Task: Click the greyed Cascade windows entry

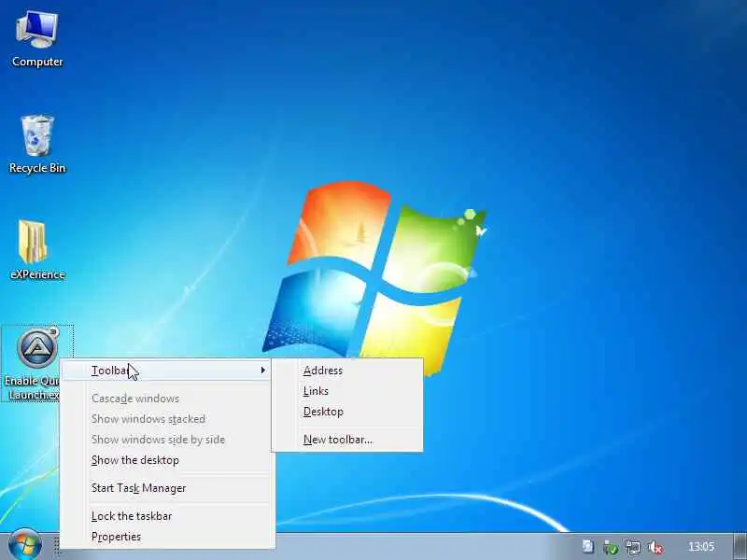Action: (167, 399)
